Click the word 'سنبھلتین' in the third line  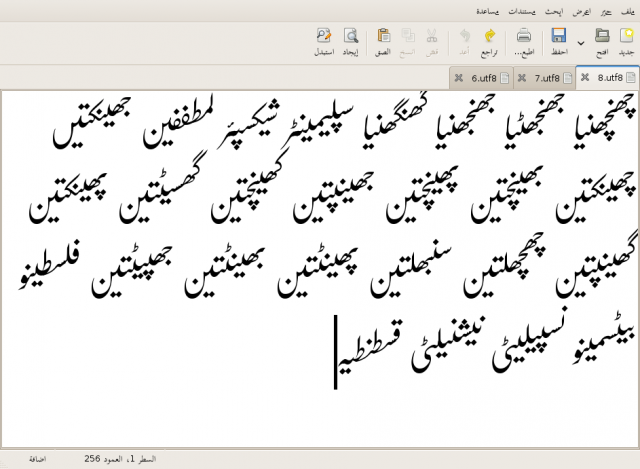[411, 271]
